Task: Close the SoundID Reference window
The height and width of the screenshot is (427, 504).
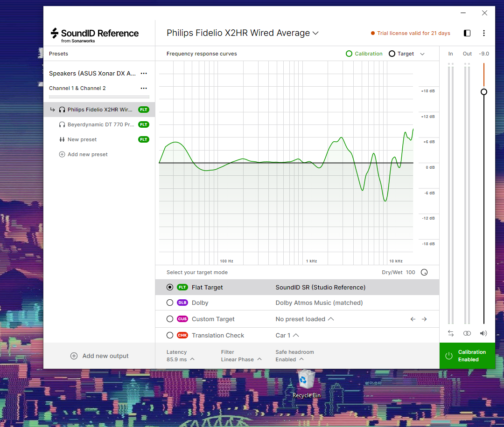Action: [484, 13]
